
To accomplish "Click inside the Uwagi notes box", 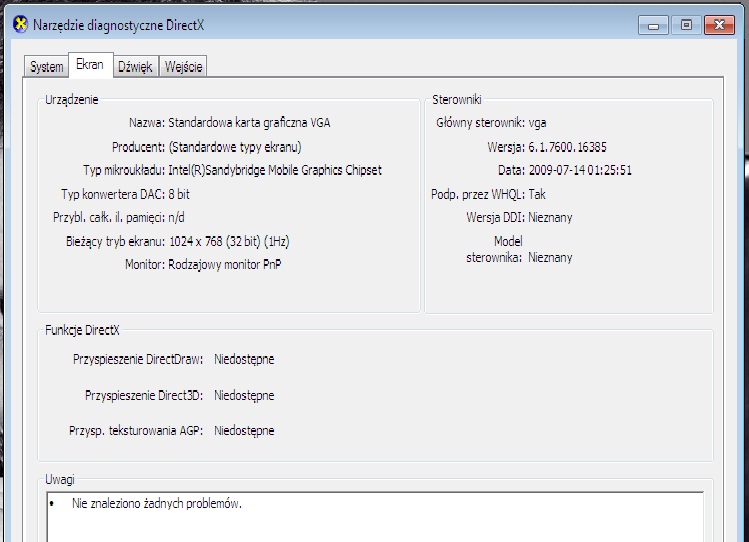I will pos(375,517).
